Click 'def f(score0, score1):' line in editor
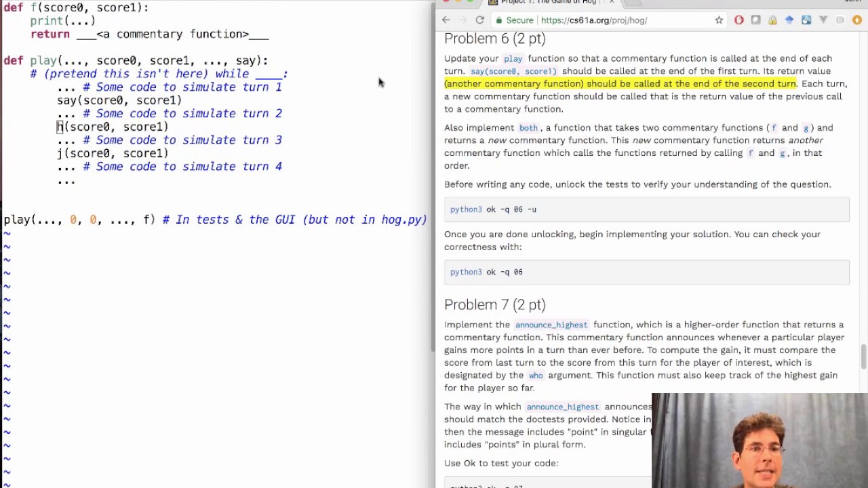This screenshot has width=868, height=488. (76, 7)
